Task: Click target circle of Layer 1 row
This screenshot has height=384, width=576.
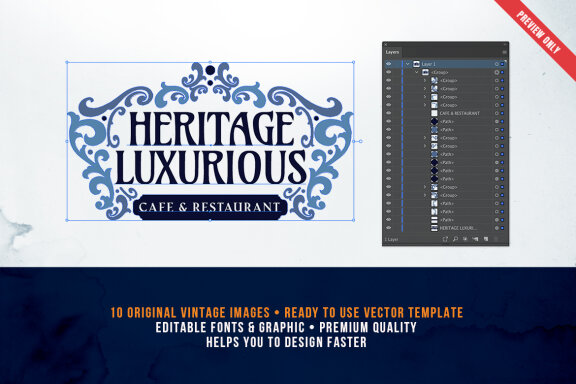Action: click(x=497, y=64)
